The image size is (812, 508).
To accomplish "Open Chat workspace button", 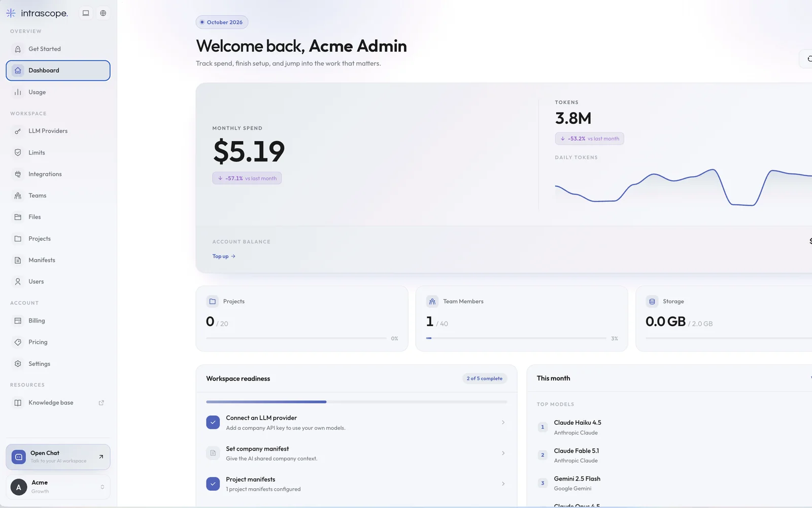I will (58, 457).
